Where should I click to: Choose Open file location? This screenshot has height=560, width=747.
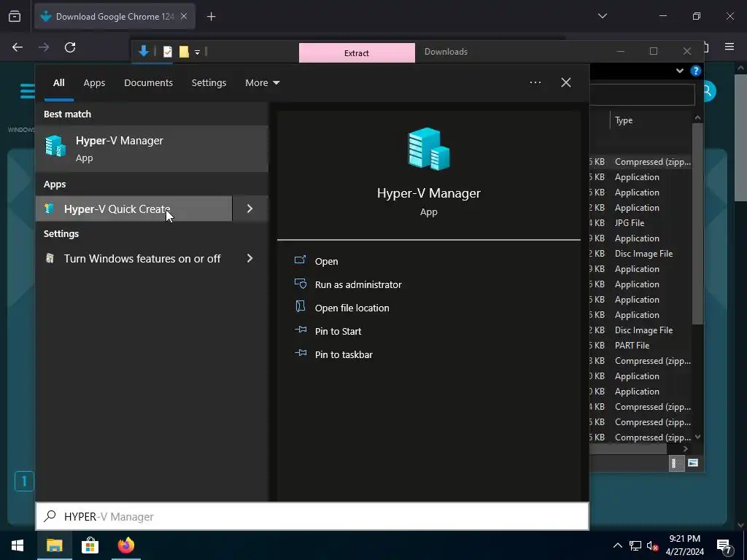[x=352, y=308]
